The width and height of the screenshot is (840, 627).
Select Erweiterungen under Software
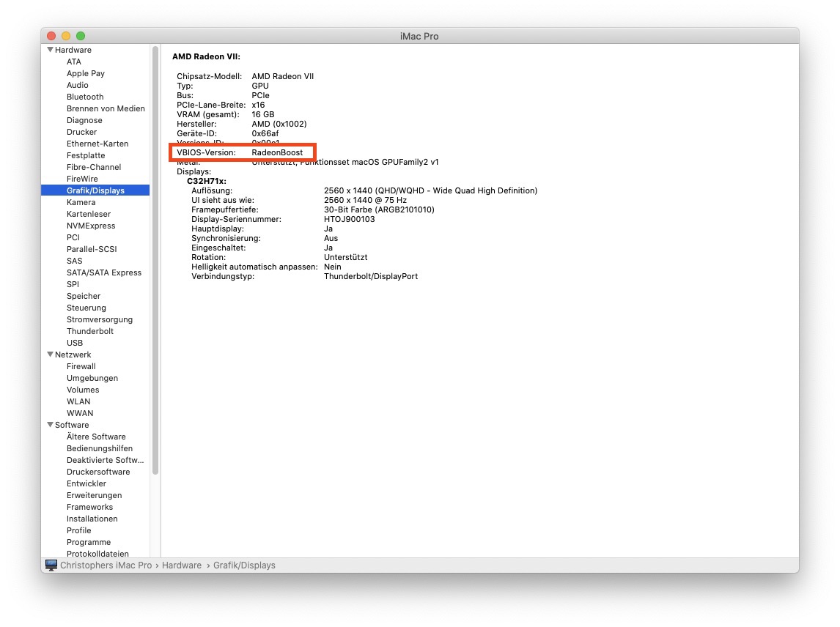click(x=95, y=495)
